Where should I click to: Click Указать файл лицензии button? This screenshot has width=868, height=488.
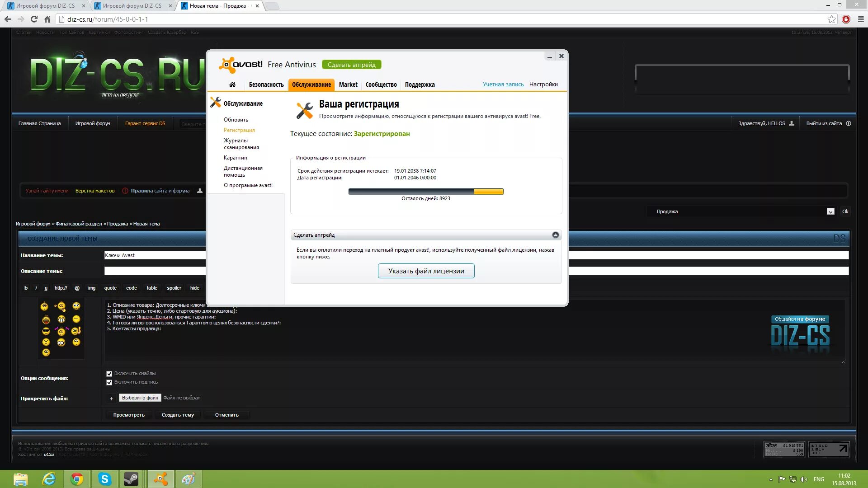426,271
